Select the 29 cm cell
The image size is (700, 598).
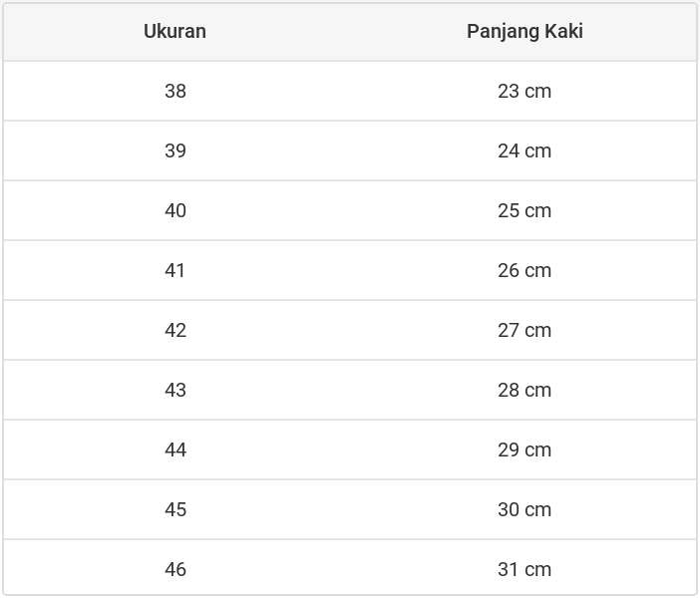click(525, 449)
